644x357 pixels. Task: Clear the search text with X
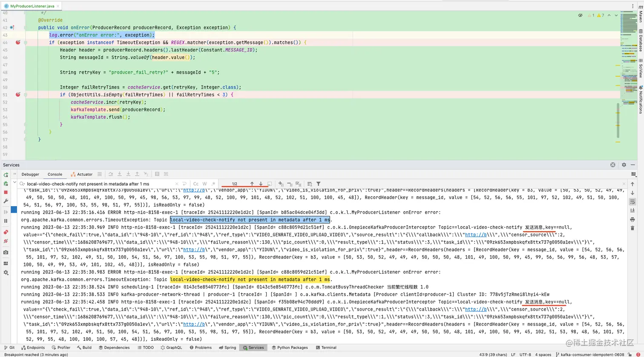177,184
